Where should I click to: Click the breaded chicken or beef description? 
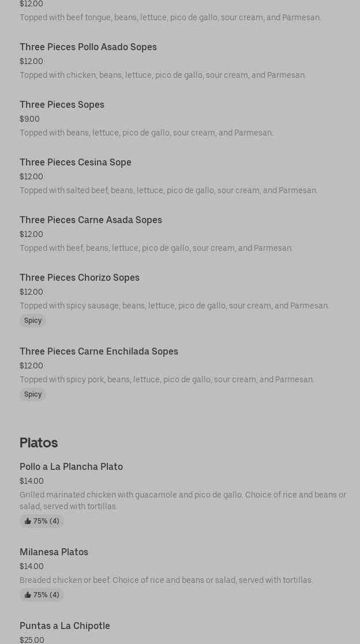click(166, 581)
